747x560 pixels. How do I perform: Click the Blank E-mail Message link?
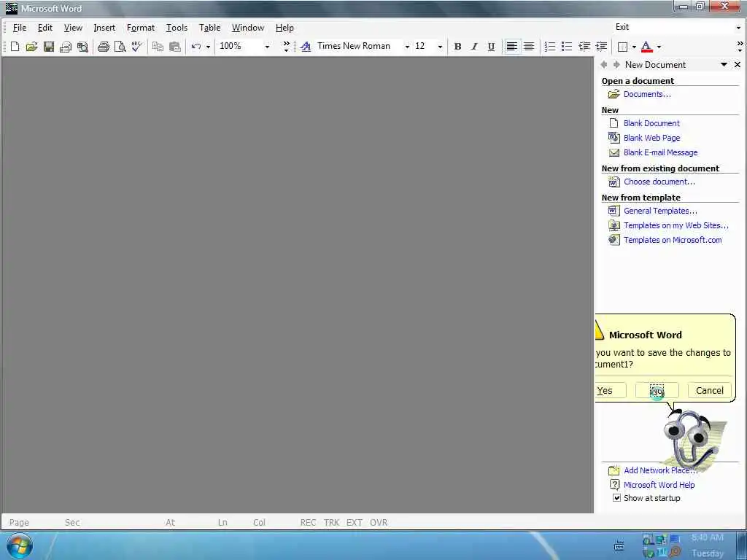(660, 152)
